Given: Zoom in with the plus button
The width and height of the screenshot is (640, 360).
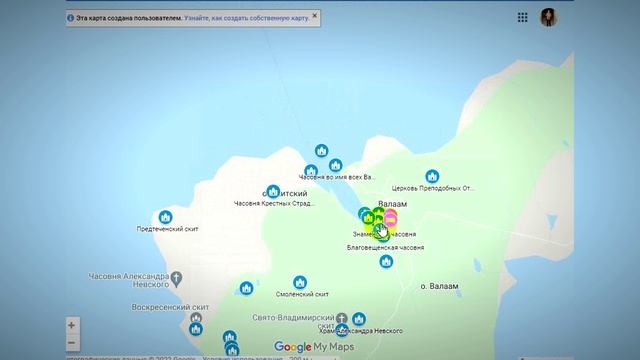Looking at the screenshot, I should pyautogui.click(x=72, y=325).
